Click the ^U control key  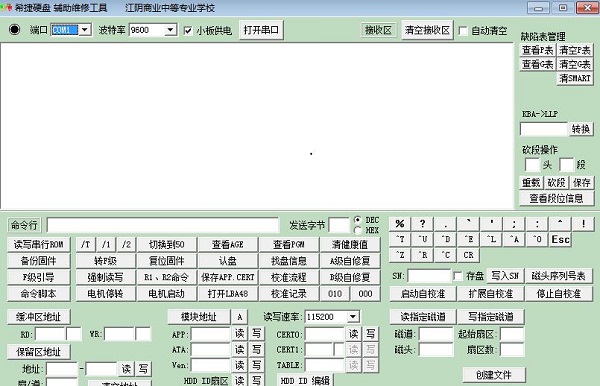(x=422, y=239)
